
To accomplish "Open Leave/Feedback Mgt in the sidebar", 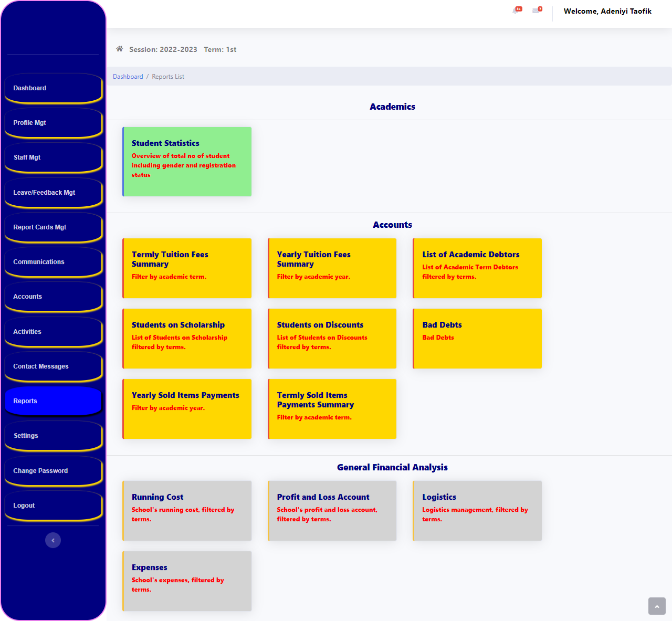I will pos(54,193).
